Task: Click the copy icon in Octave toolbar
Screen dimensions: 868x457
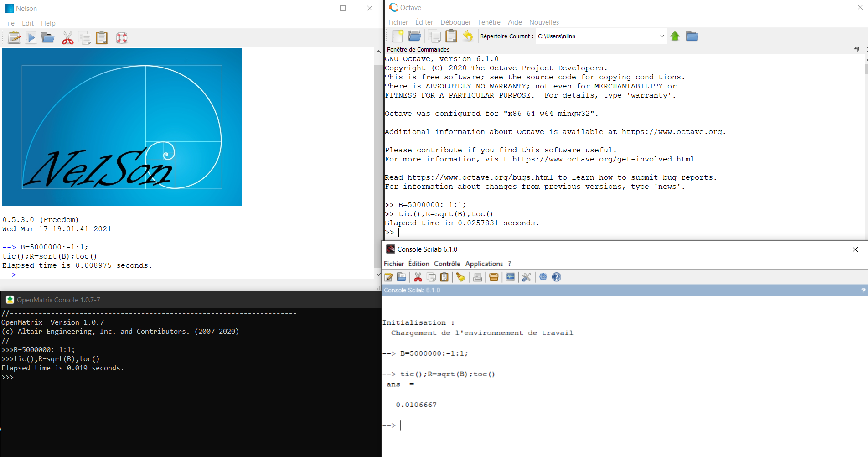Action: pyautogui.click(x=434, y=36)
